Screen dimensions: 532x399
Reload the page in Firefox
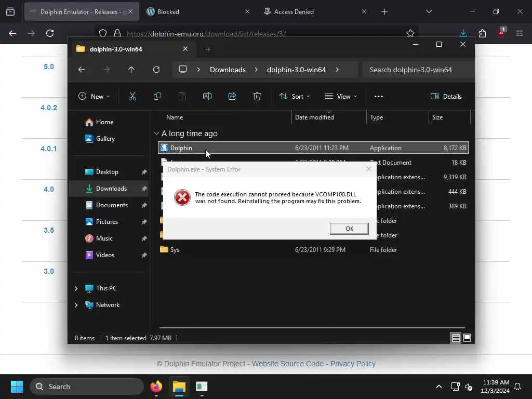point(50,33)
